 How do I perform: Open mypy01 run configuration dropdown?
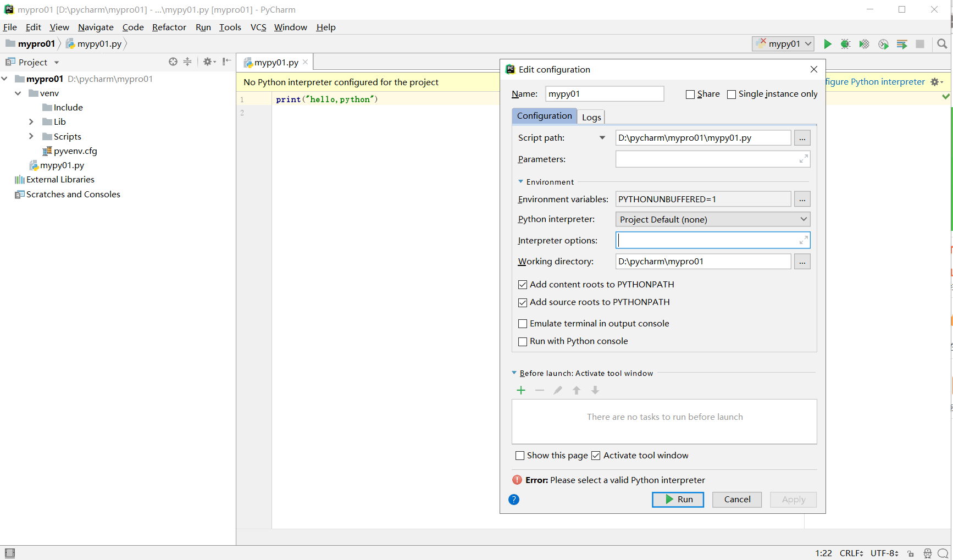(x=783, y=44)
